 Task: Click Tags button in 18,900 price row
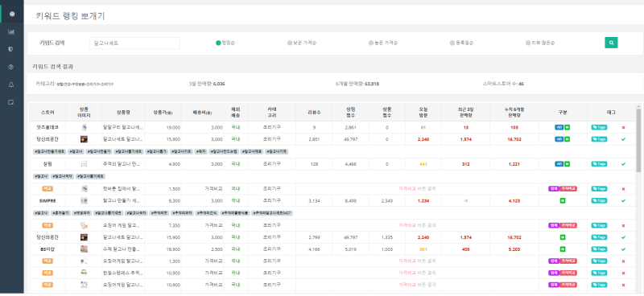[599, 249]
